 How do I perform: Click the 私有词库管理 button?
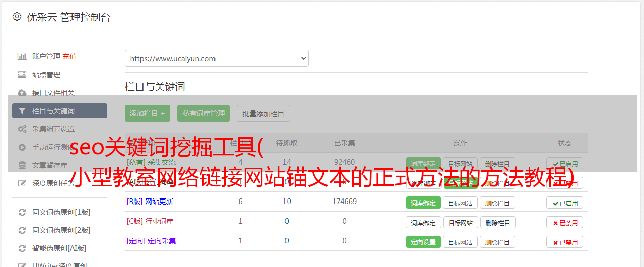coord(203,113)
